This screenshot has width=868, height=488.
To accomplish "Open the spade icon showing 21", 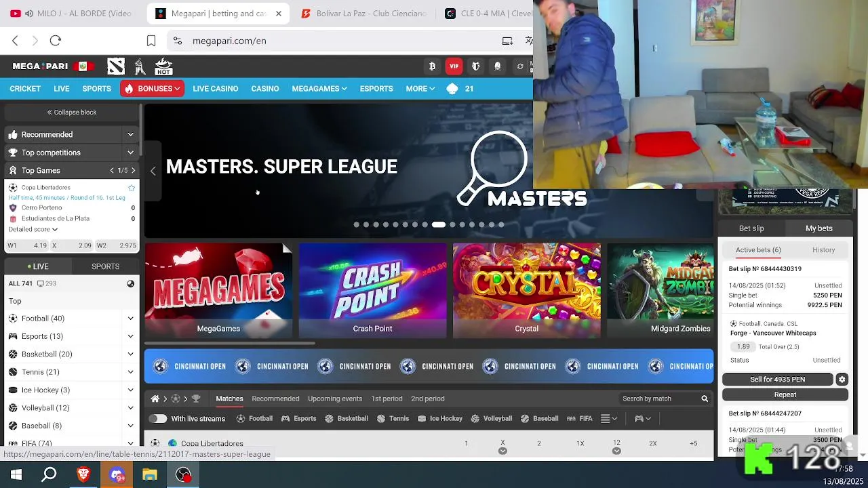I will pos(452,89).
